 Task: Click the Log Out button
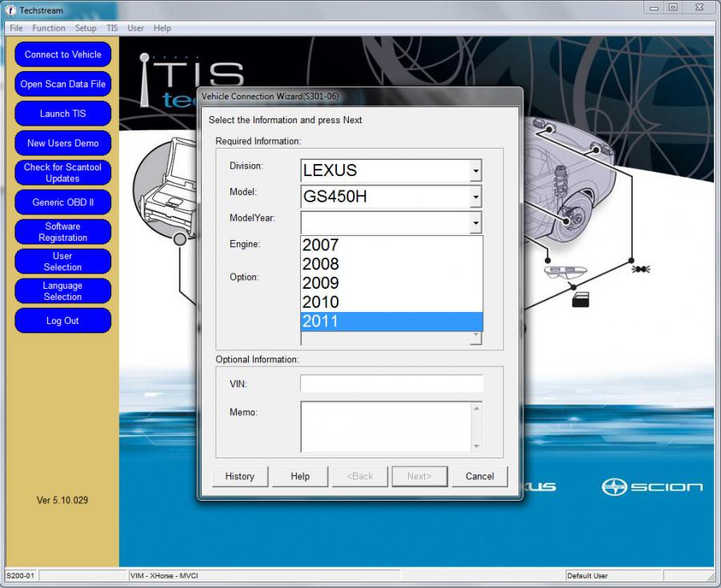[62, 321]
